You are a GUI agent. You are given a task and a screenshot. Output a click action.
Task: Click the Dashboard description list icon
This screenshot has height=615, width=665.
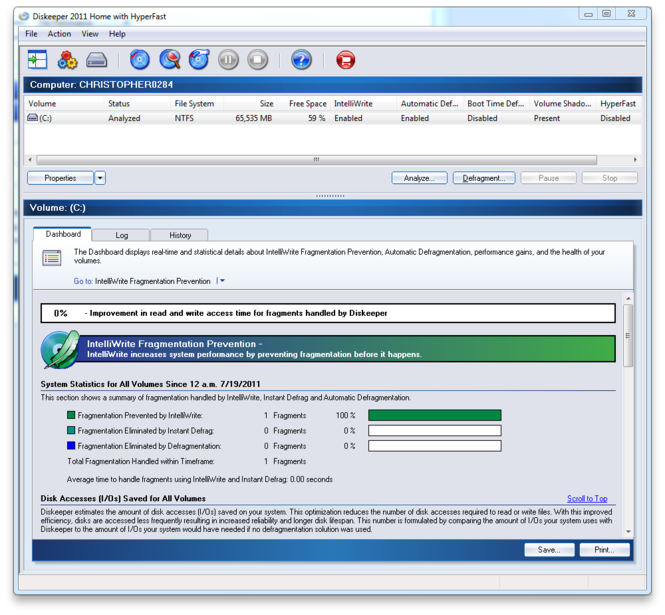[x=52, y=258]
